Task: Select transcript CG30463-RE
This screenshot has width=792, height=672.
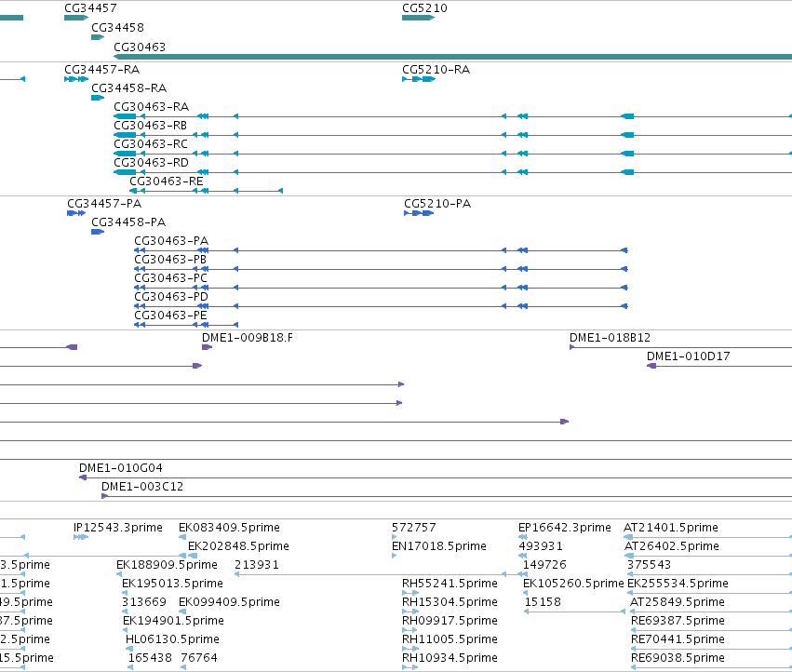Action: click(x=167, y=181)
